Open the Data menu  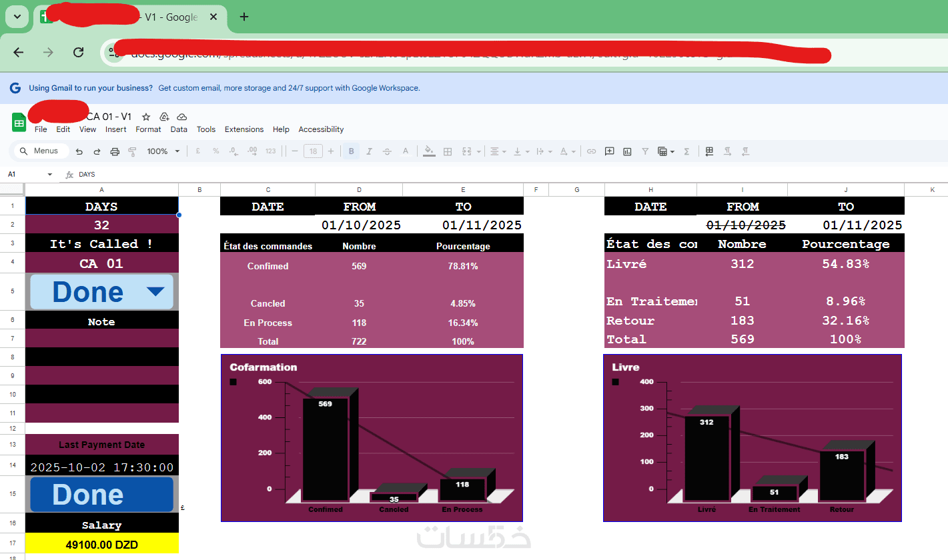click(x=179, y=129)
